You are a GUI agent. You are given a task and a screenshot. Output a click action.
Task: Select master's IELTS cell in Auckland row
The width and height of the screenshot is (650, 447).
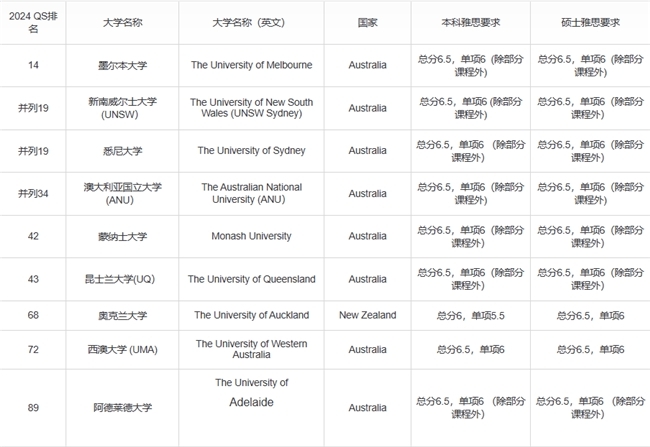click(x=590, y=316)
